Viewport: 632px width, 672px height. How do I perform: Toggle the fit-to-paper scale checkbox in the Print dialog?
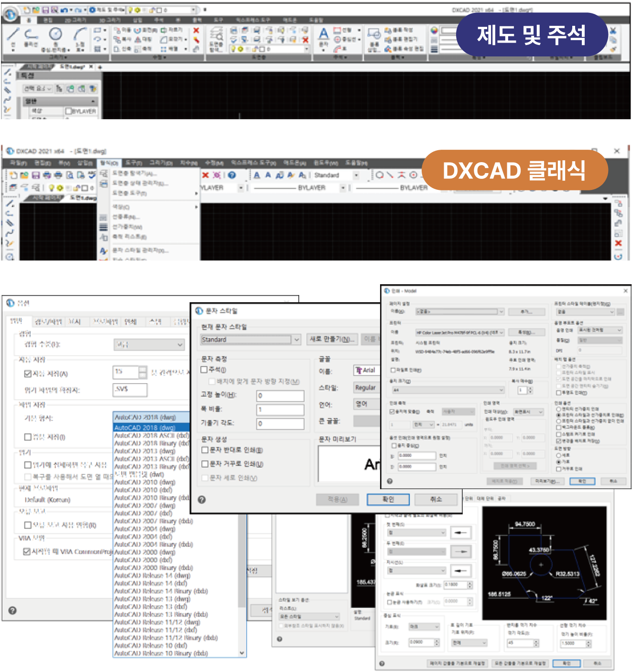(392, 412)
